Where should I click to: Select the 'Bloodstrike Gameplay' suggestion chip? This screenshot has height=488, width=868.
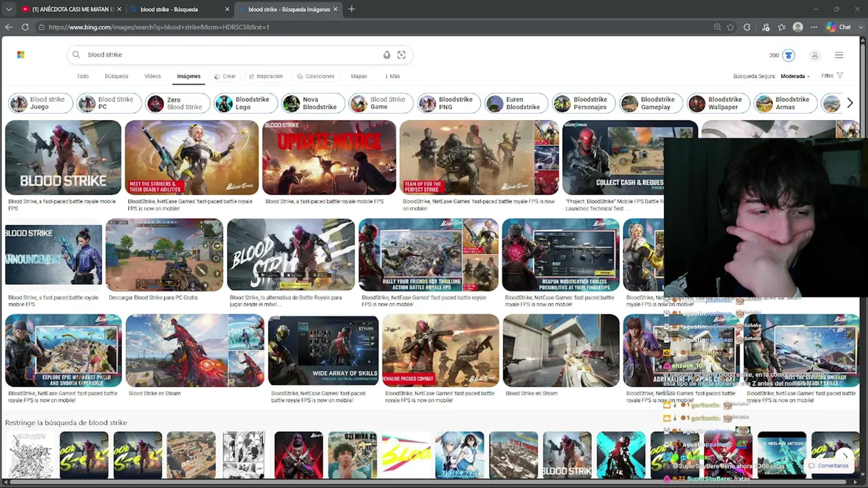(650, 103)
